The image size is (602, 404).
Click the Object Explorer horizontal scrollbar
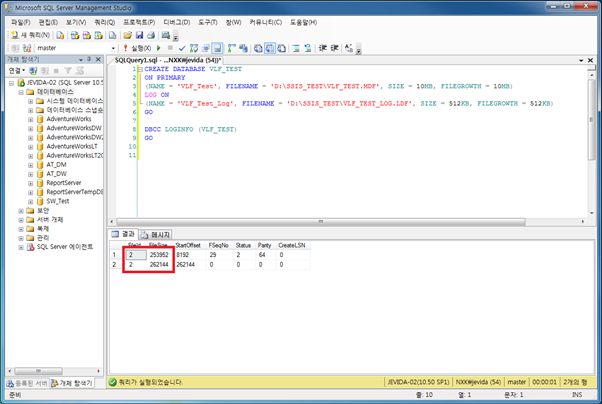38,371
